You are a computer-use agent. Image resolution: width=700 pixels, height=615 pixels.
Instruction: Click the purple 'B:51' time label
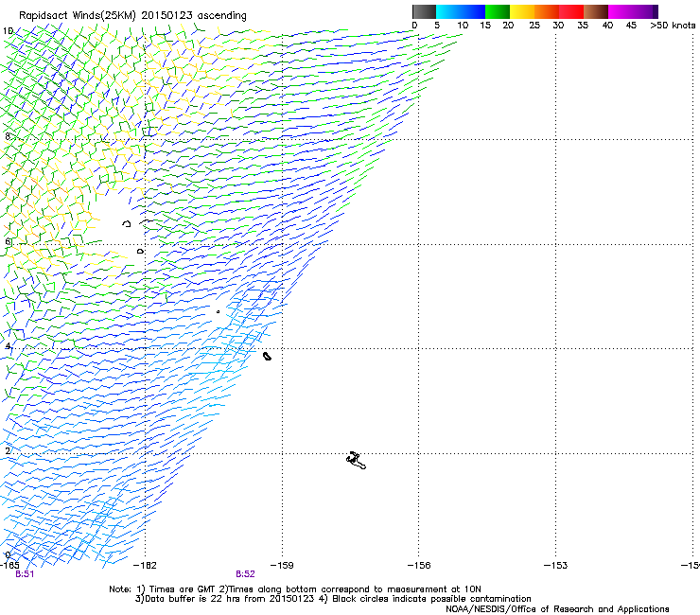pos(25,574)
